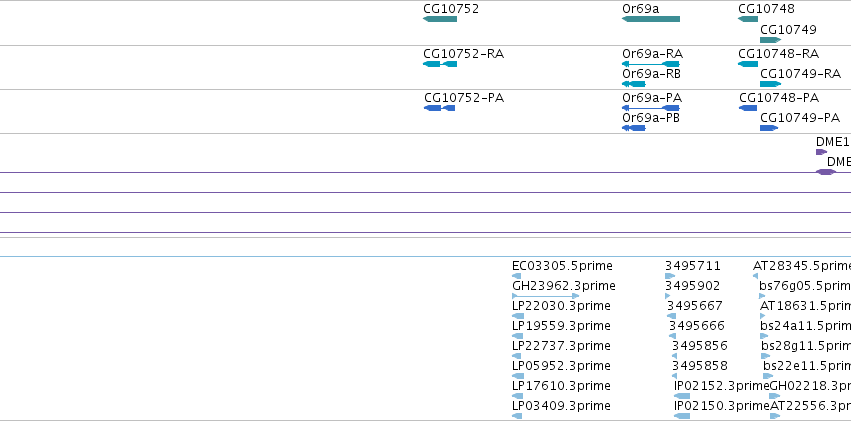Click the CG10748-PA label text
Screen dimensions: 851x421
tap(779, 98)
